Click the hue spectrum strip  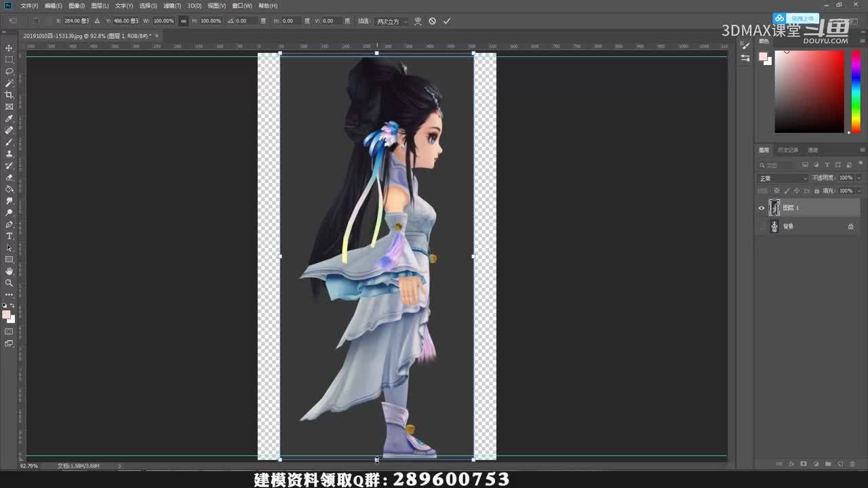coord(856,91)
